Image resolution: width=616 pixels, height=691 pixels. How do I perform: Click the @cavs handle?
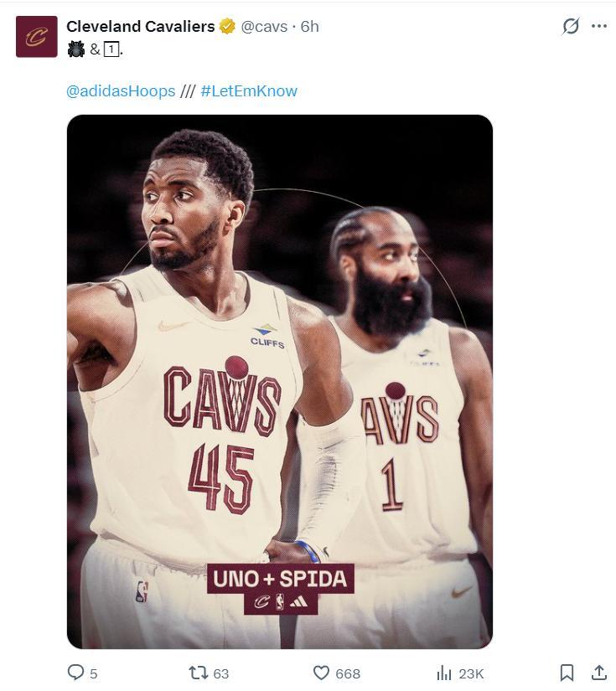click(264, 27)
